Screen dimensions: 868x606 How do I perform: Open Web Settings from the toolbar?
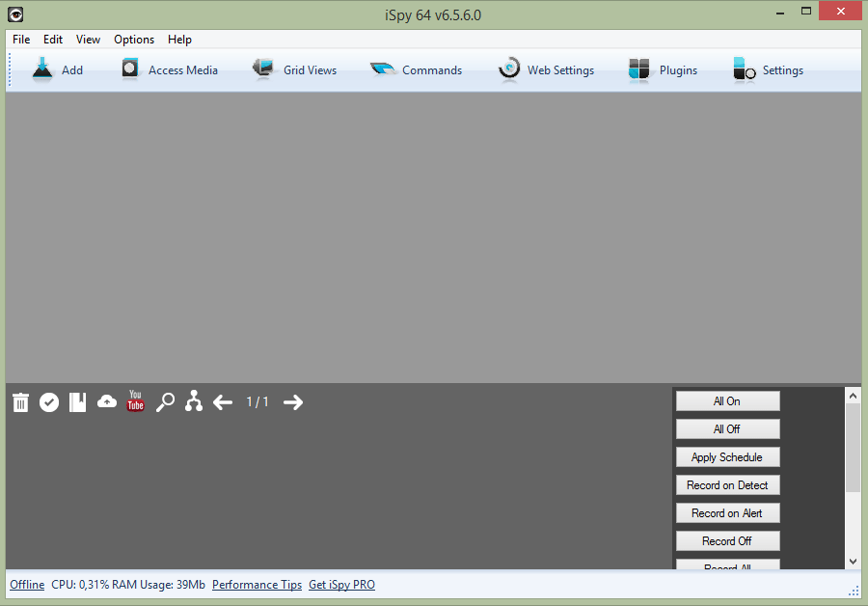509,69
